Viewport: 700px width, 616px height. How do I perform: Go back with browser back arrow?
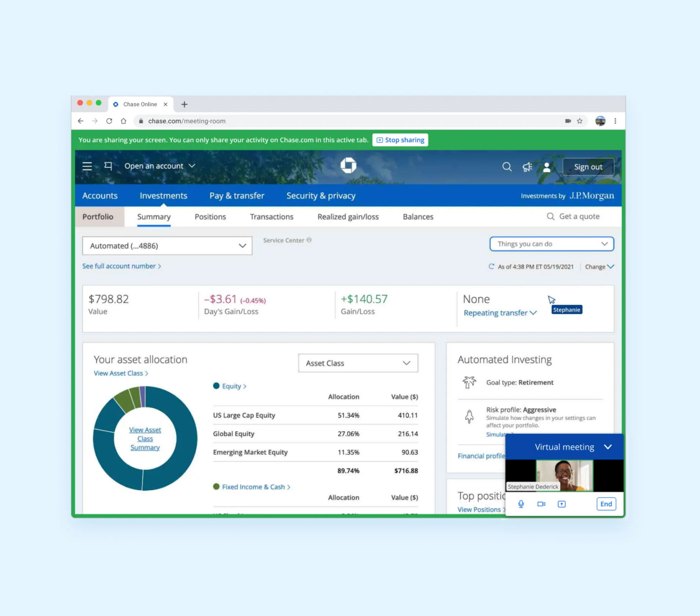tap(81, 121)
